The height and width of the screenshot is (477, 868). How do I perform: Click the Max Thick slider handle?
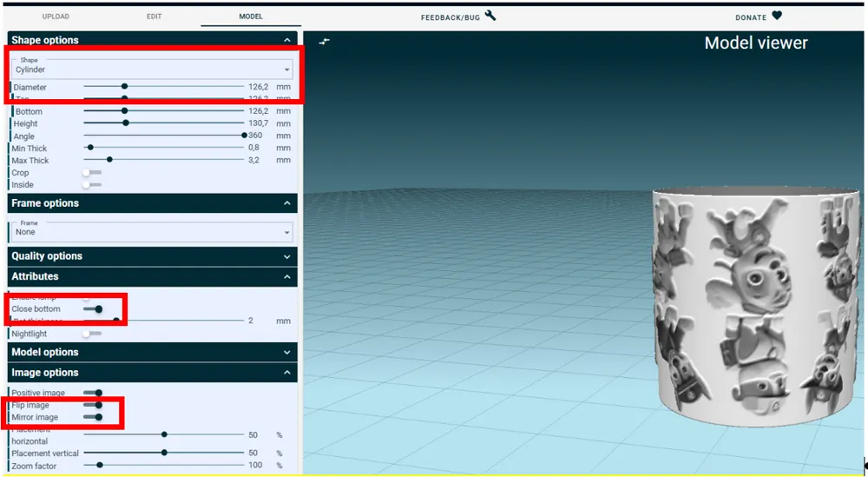pyautogui.click(x=109, y=160)
